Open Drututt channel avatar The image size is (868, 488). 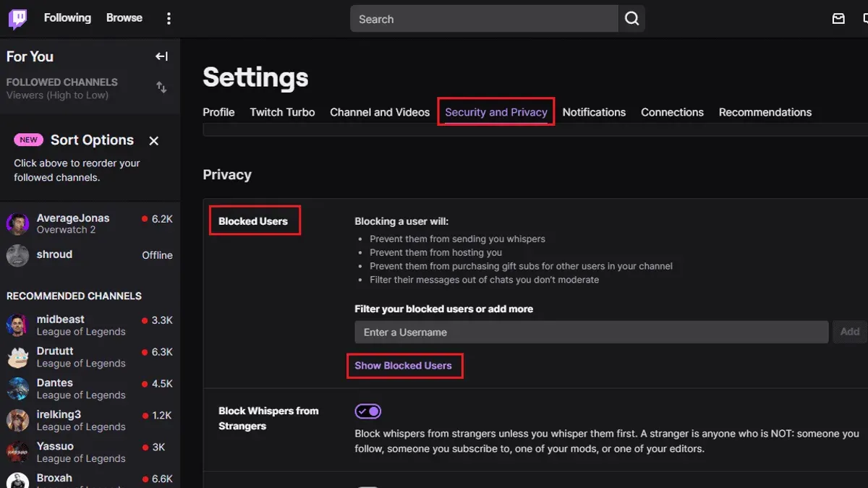click(17, 356)
